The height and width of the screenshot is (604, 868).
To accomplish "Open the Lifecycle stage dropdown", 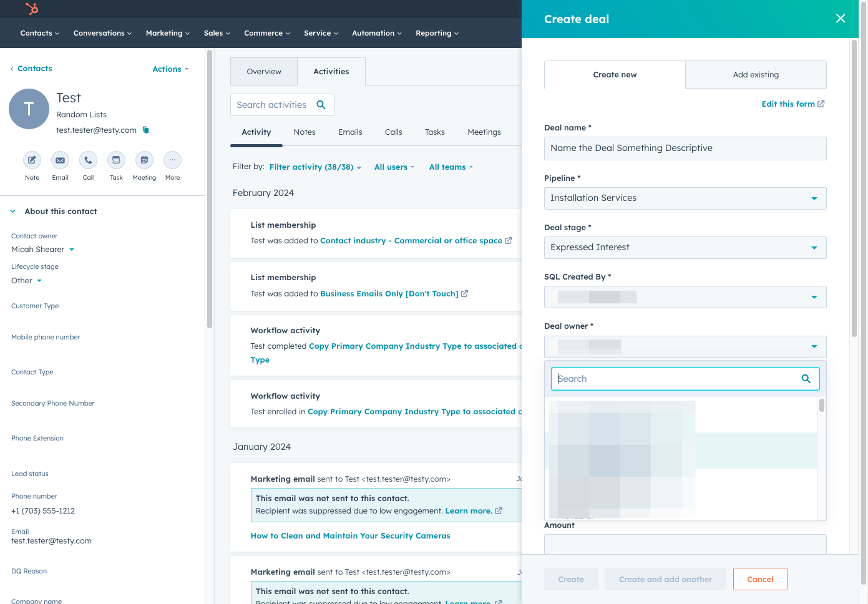I will (x=27, y=281).
